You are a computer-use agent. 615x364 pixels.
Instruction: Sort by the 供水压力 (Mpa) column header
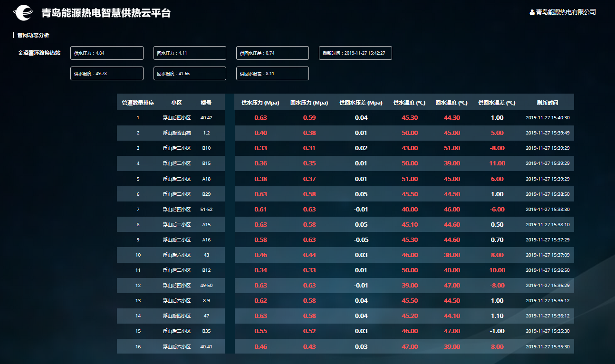(x=260, y=103)
